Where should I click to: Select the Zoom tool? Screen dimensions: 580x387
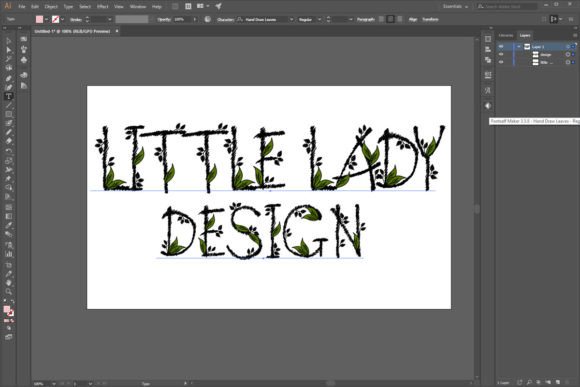click(9, 292)
